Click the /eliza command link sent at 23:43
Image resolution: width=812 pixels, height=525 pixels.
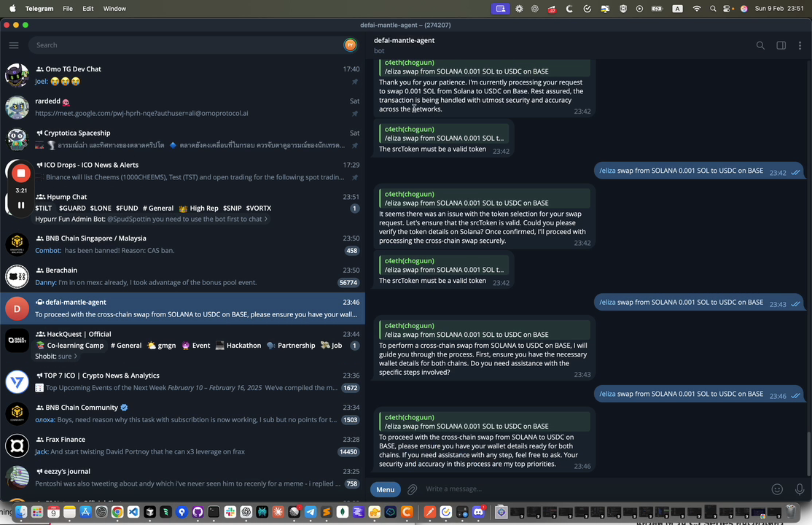click(607, 302)
